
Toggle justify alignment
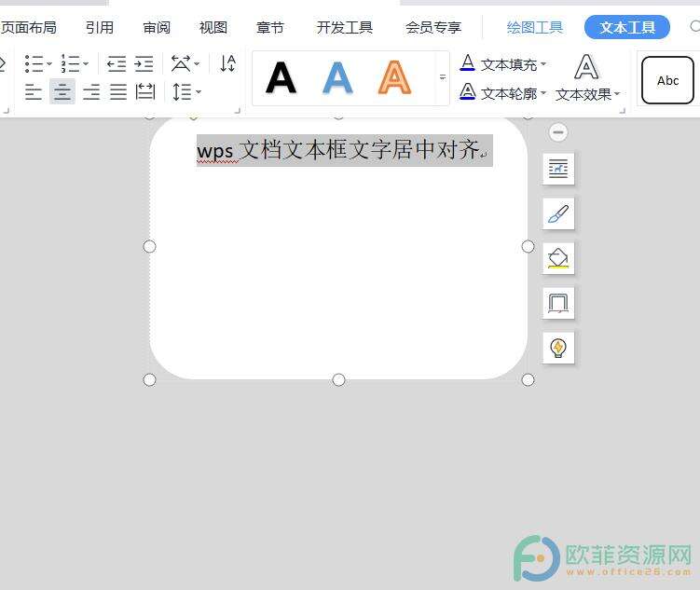[118, 92]
